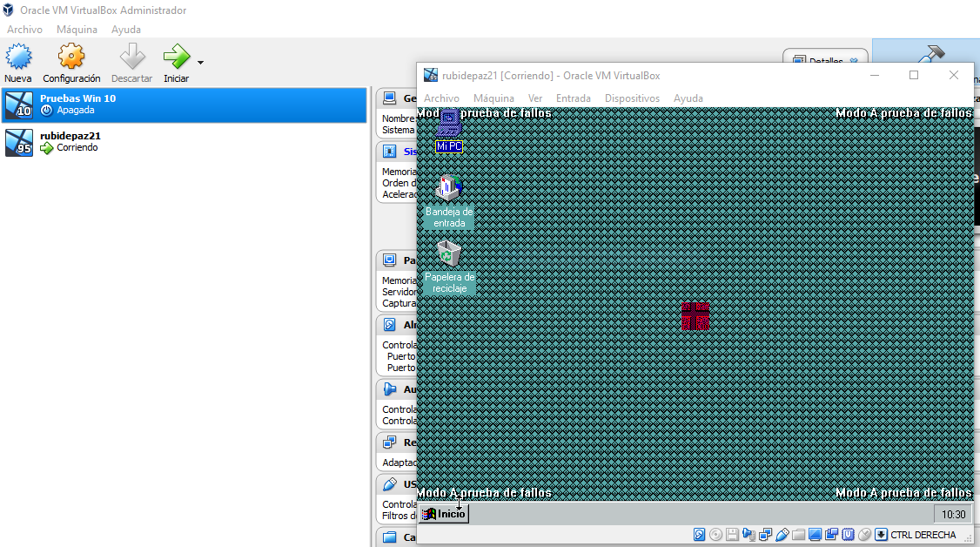The height and width of the screenshot is (547, 980).
Task: Click the Descartar arrow icon
Action: 132,57
